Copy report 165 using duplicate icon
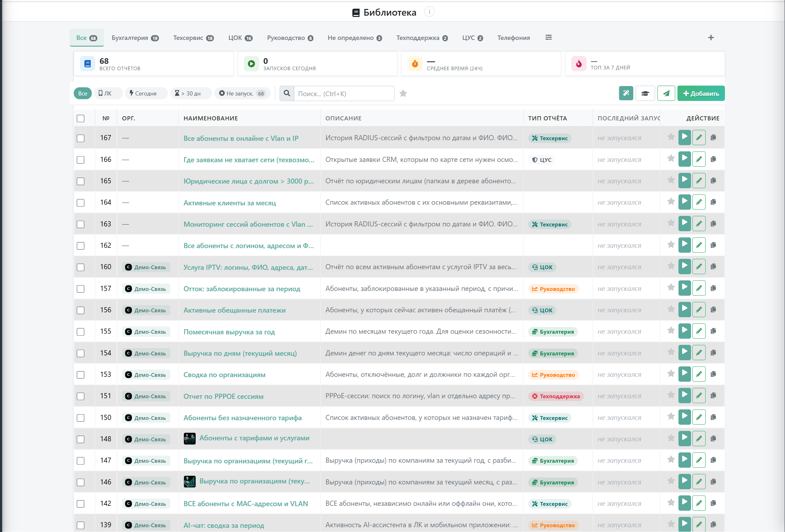Viewport: 785px width, 532px height. pos(713,181)
